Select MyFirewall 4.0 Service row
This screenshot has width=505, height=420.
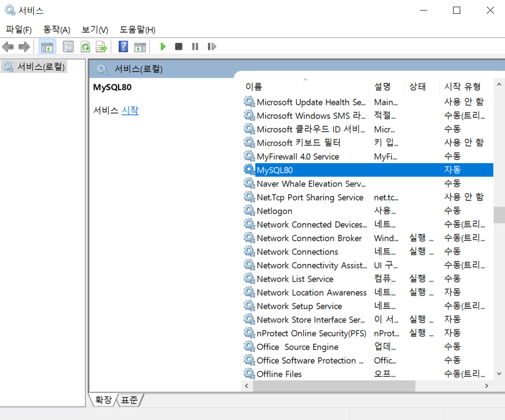(368, 156)
